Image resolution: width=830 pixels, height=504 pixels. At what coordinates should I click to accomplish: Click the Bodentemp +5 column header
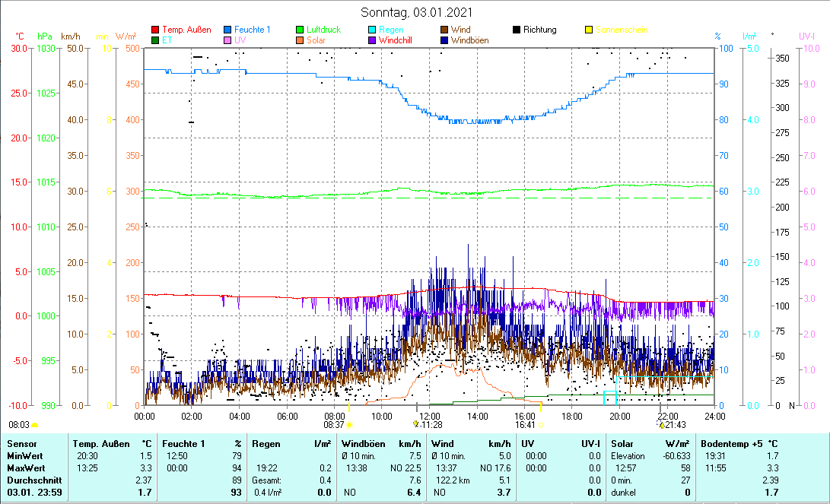pos(729,443)
